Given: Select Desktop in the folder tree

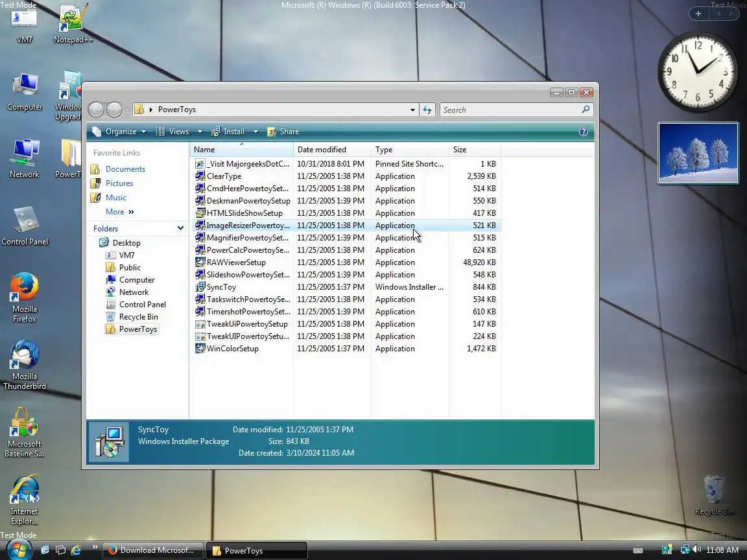Looking at the screenshot, I should (126, 243).
